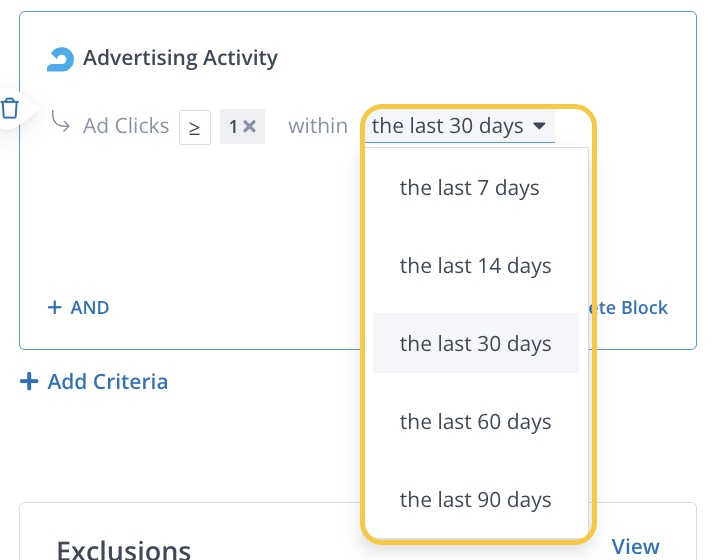Click the 'the last 30 days' dropdown field
Image resolution: width=714 pixels, height=560 pixels.
coord(448,126)
